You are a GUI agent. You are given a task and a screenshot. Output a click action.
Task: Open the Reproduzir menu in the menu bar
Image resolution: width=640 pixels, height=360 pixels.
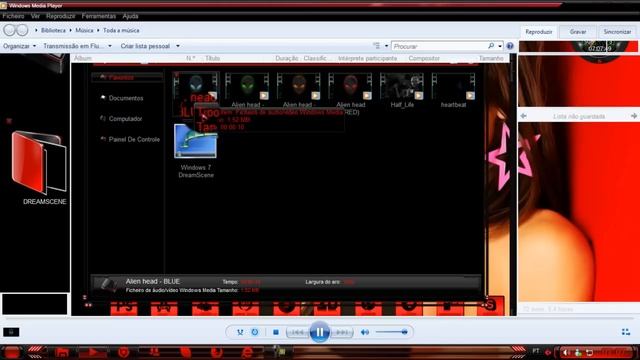(60, 16)
